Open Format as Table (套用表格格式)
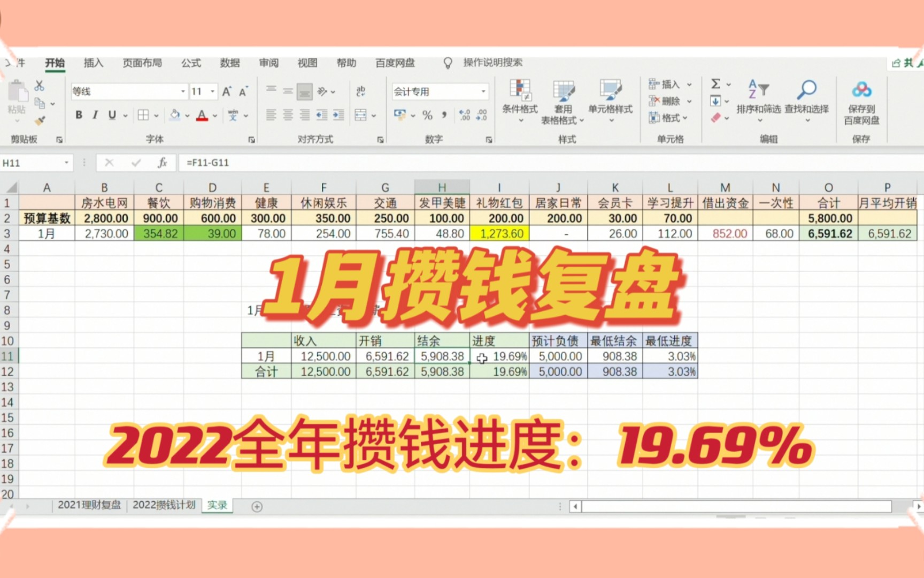 [563, 102]
